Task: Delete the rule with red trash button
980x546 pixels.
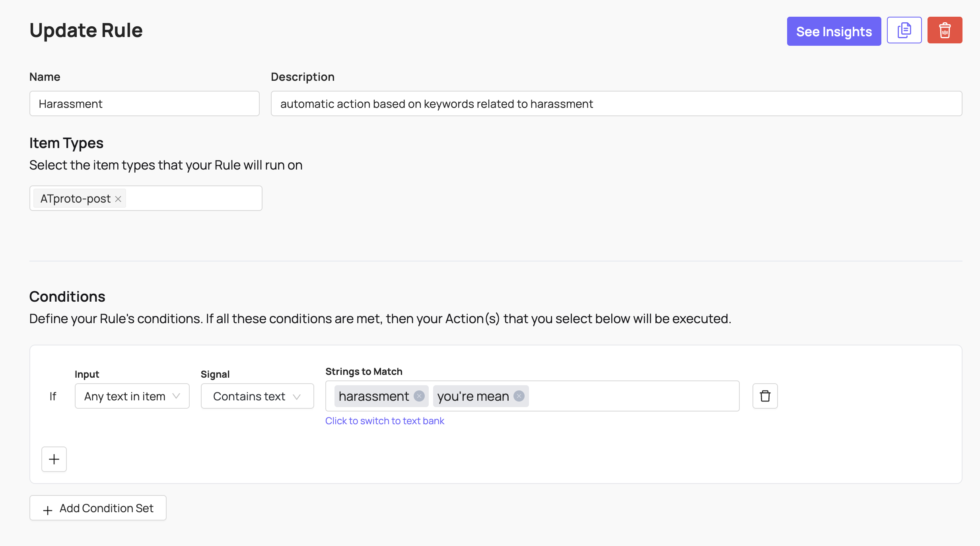Action: [945, 30]
